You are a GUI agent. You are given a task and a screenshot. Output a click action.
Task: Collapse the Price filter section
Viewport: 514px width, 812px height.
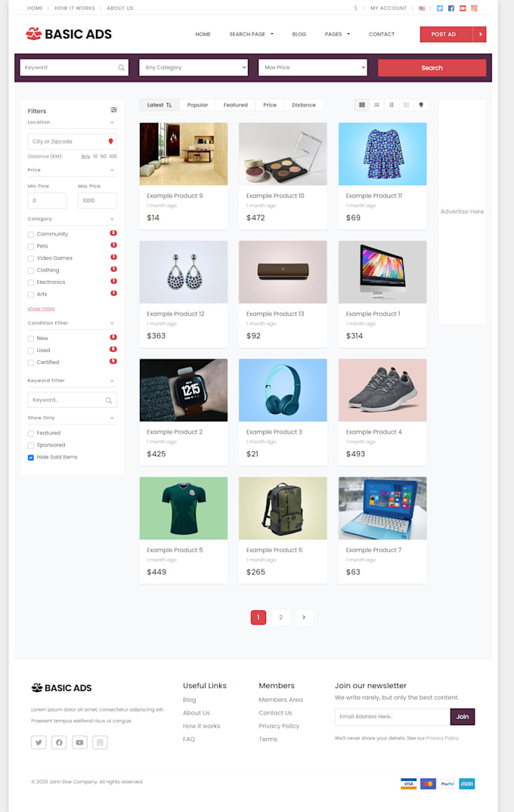[x=112, y=171]
